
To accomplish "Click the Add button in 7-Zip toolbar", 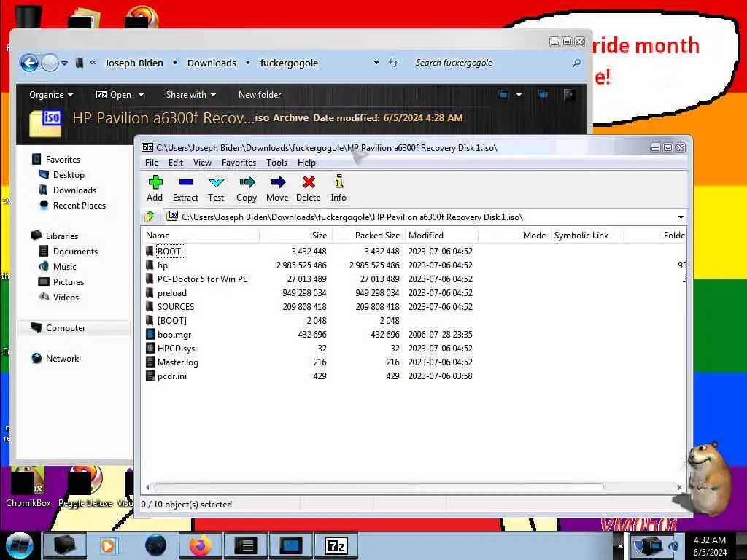I will pyautogui.click(x=155, y=188).
